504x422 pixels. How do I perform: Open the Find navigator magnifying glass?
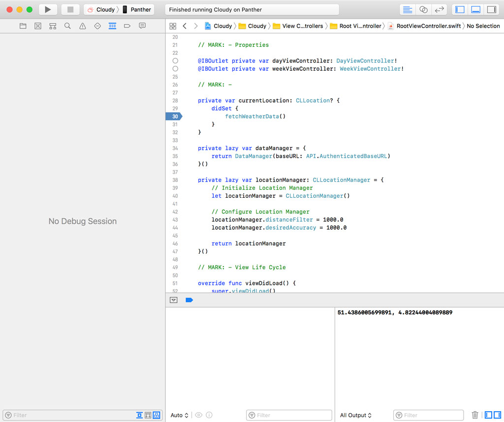(67, 26)
